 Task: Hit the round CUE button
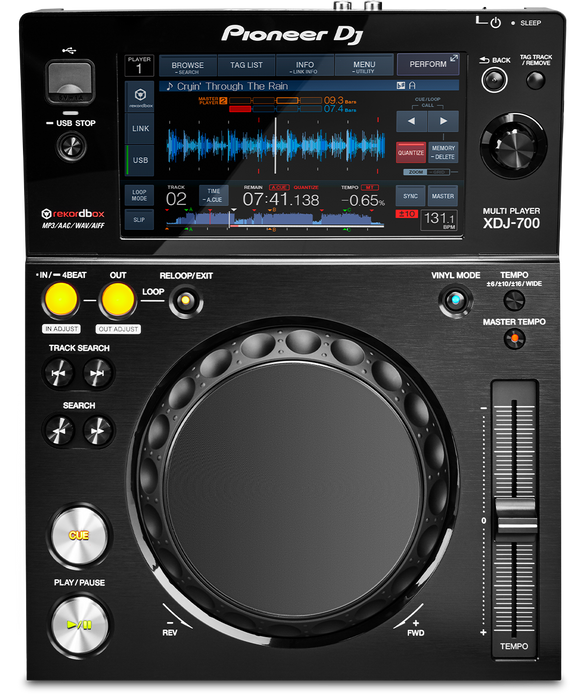pos(79,535)
